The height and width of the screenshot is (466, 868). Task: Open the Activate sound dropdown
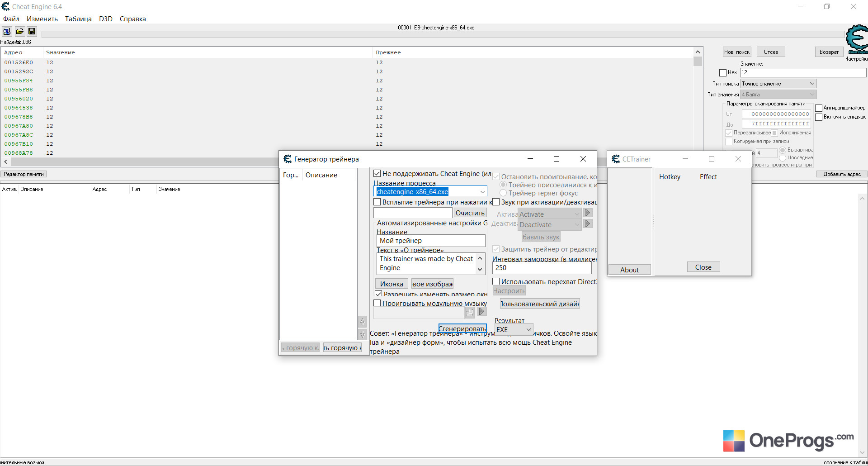pyautogui.click(x=549, y=214)
